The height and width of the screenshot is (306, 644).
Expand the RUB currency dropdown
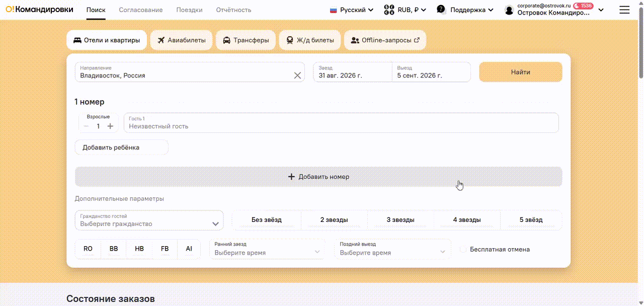(x=405, y=10)
